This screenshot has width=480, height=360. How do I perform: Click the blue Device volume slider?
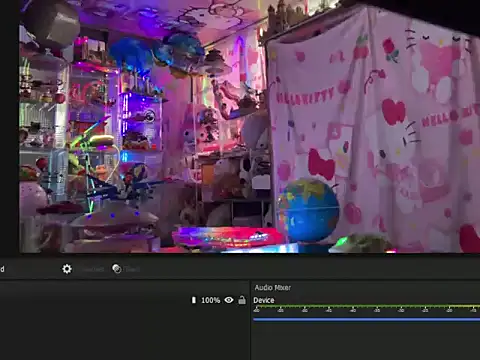pyautogui.click(x=366, y=319)
